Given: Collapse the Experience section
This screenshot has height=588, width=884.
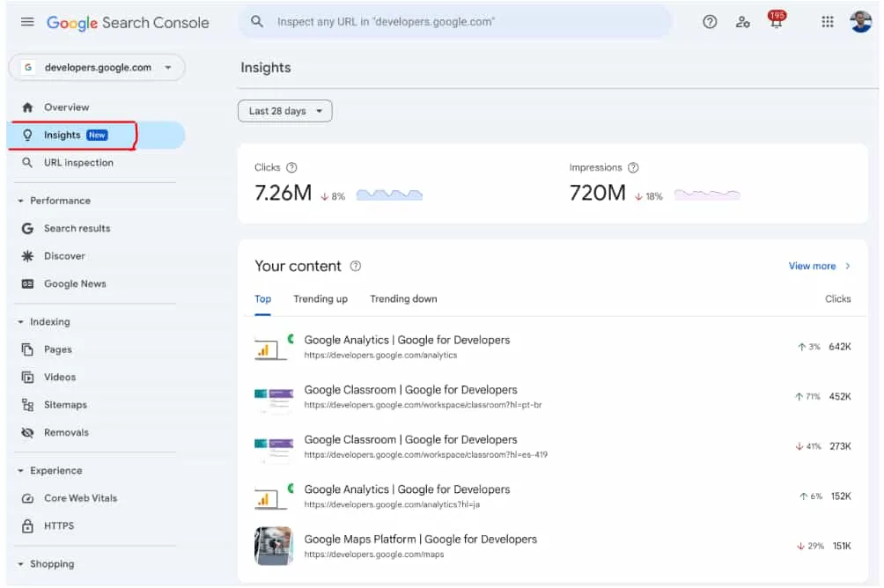Looking at the screenshot, I should click(x=20, y=471).
